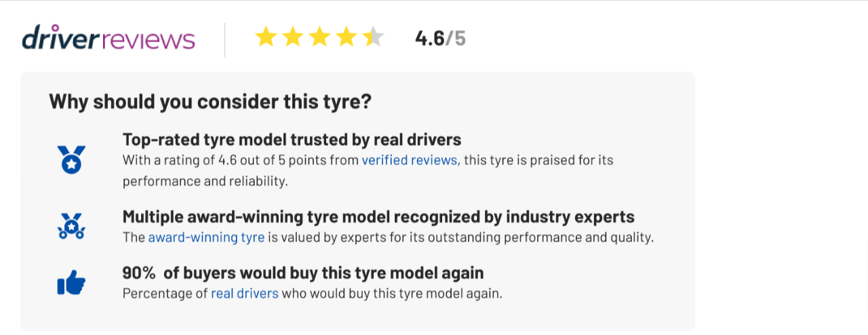This screenshot has height=335, width=868.
Task: Open the award-winning tyre link
Action: click(206, 238)
